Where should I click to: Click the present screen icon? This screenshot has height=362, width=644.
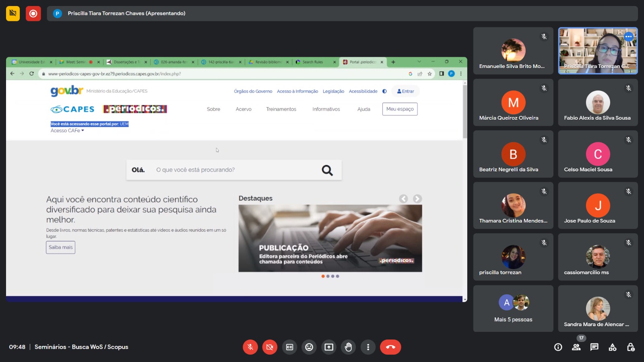tap(329, 347)
